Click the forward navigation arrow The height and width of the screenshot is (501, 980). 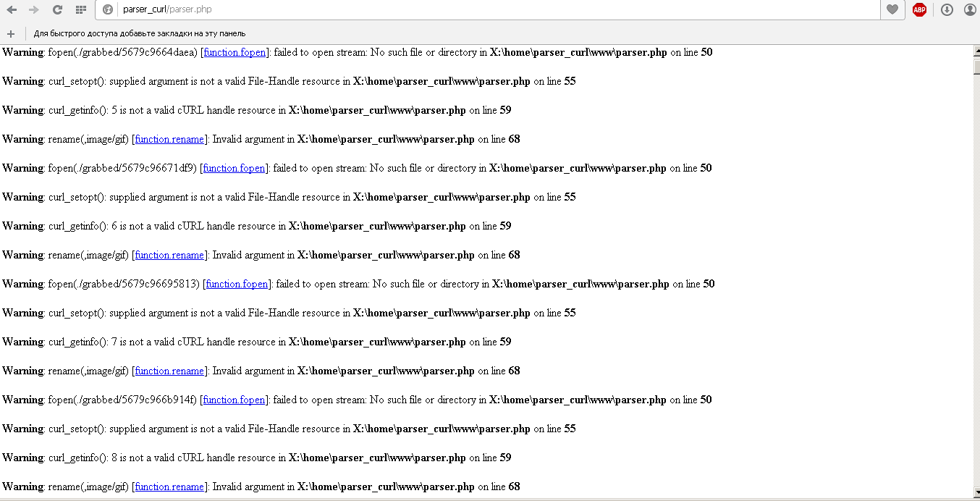coord(33,9)
